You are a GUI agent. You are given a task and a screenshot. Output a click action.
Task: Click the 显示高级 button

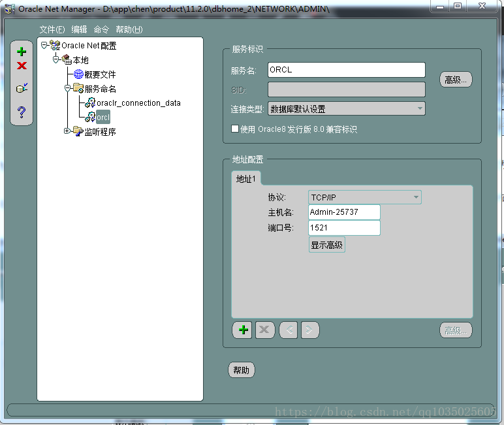click(326, 245)
